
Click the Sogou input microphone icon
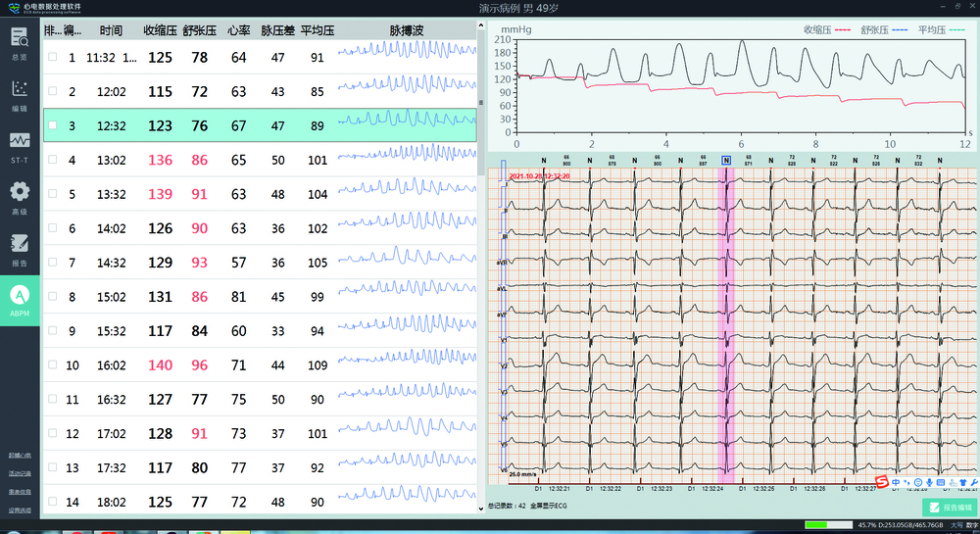tap(929, 482)
